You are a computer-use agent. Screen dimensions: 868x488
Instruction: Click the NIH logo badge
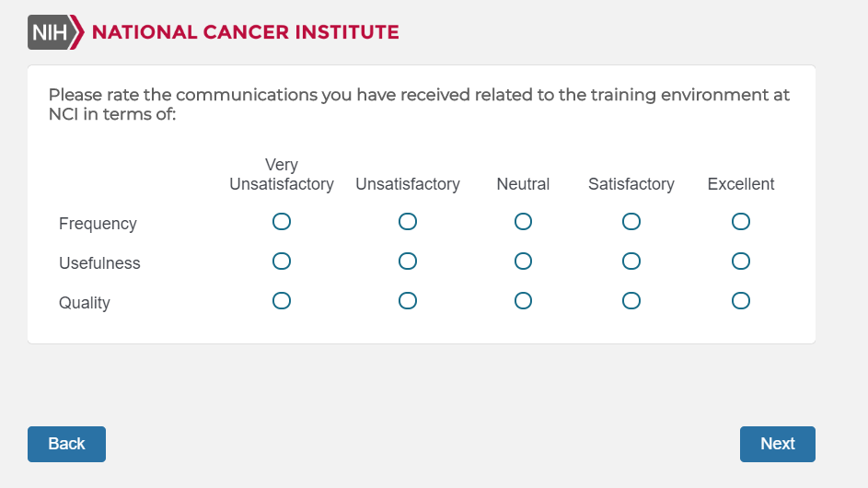[x=50, y=32]
